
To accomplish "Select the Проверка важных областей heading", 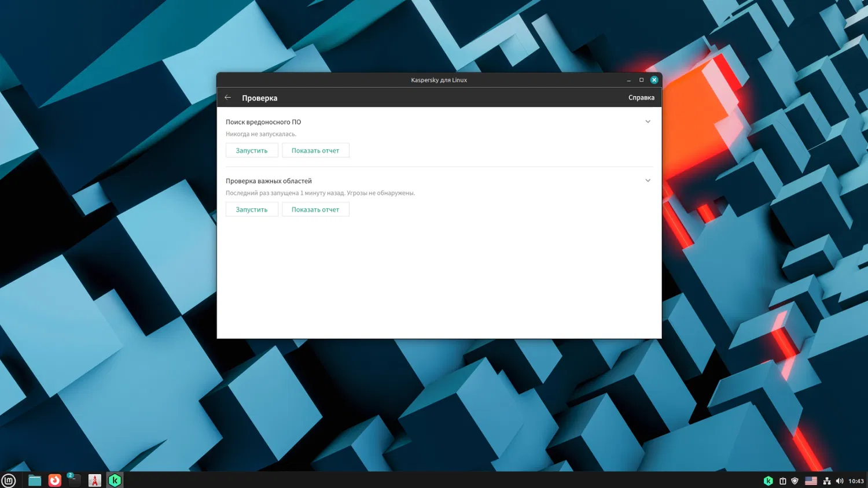I will pyautogui.click(x=269, y=181).
